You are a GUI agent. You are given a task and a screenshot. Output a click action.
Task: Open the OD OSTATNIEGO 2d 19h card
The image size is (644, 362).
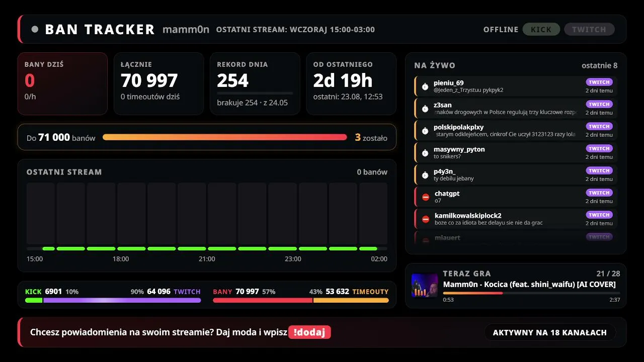(351, 83)
